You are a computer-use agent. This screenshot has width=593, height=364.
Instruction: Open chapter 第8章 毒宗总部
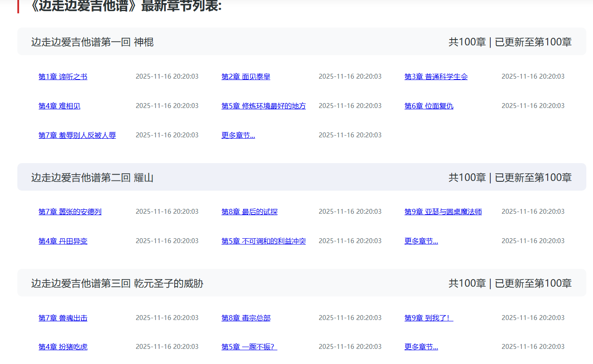pos(246,317)
